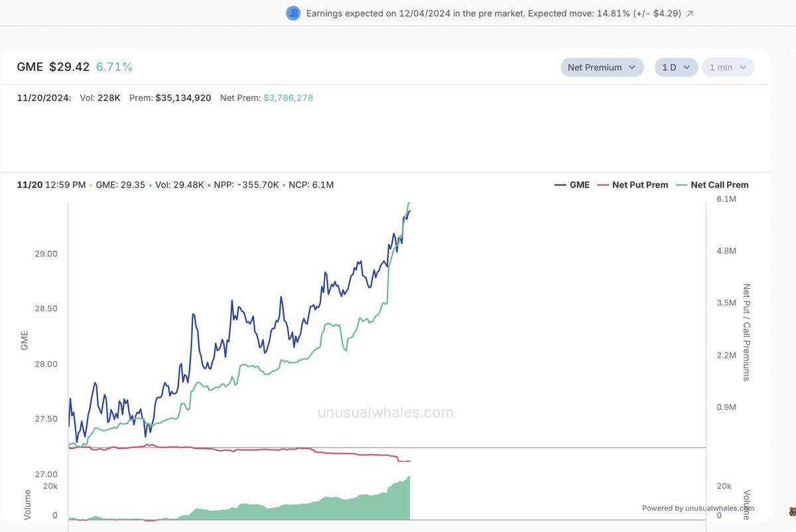796x532 pixels.
Task: Click the green dot before the NCP value
Action: click(x=283, y=185)
